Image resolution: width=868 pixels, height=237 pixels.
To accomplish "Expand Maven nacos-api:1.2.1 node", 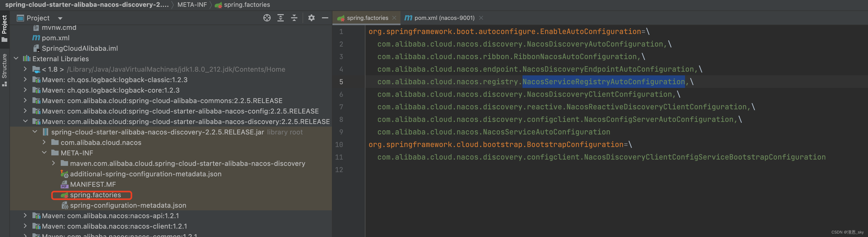I will pyautogui.click(x=25, y=216).
